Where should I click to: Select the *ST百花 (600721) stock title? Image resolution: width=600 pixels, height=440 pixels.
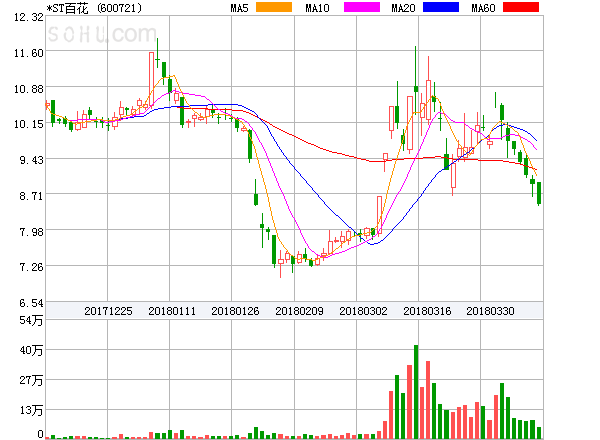pyautogui.click(x=94, y=8)
